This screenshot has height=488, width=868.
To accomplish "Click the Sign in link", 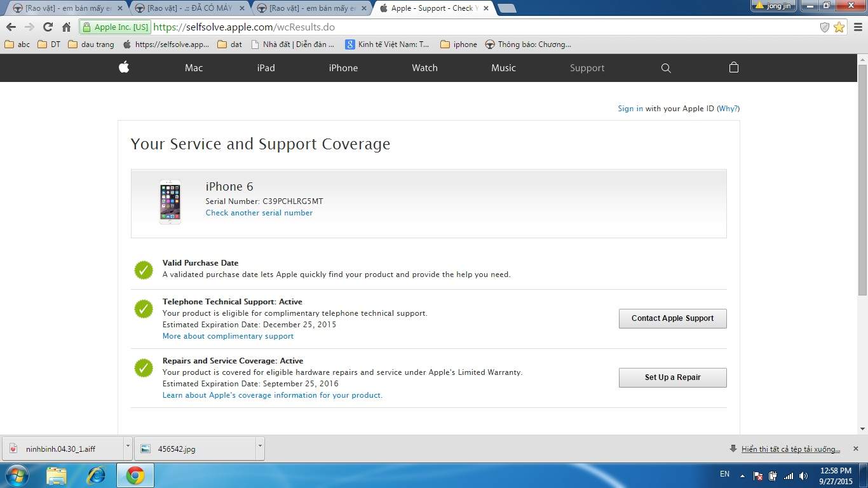I will 630,109.
